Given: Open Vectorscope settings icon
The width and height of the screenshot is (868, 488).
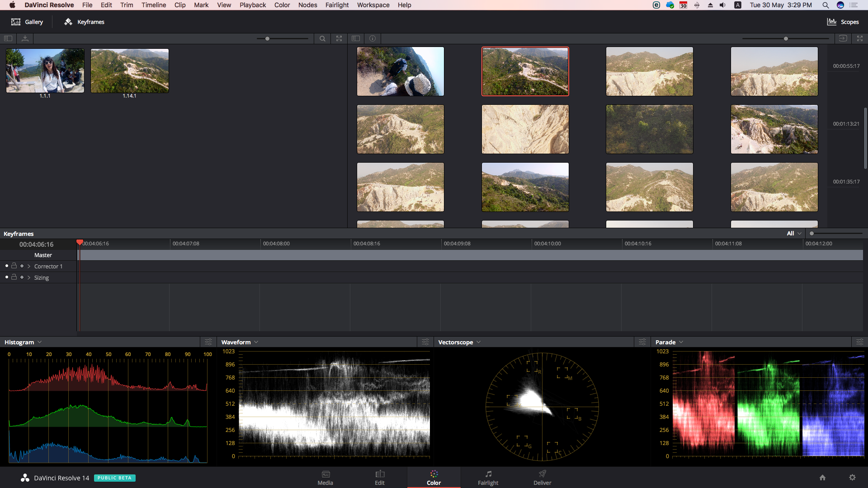Looking at the screenshot, I should coord(642,342).
